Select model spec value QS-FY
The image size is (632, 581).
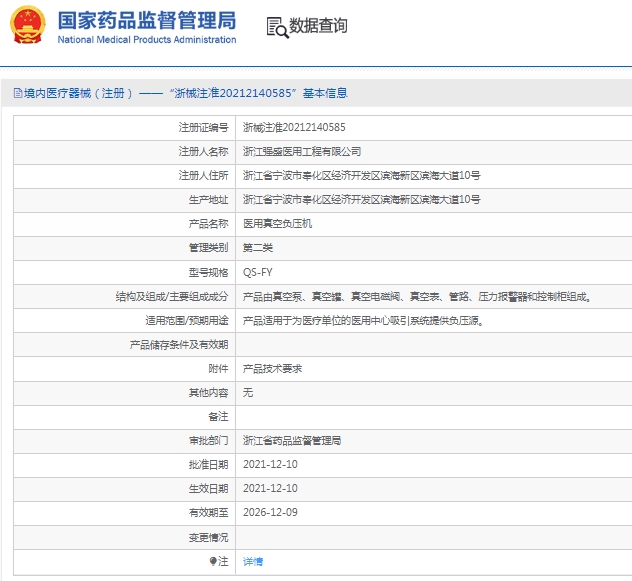pyautogui.click(x=258, y=273)
